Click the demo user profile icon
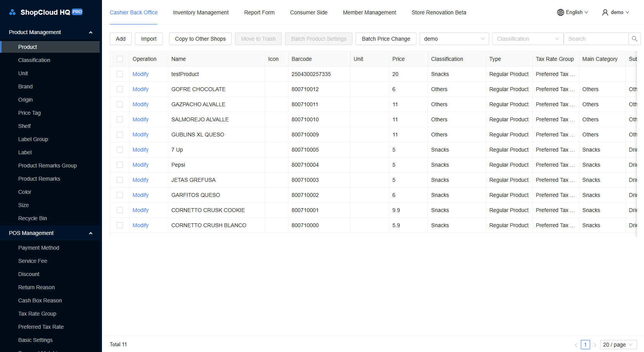The image size is (644, 352). 605,12
